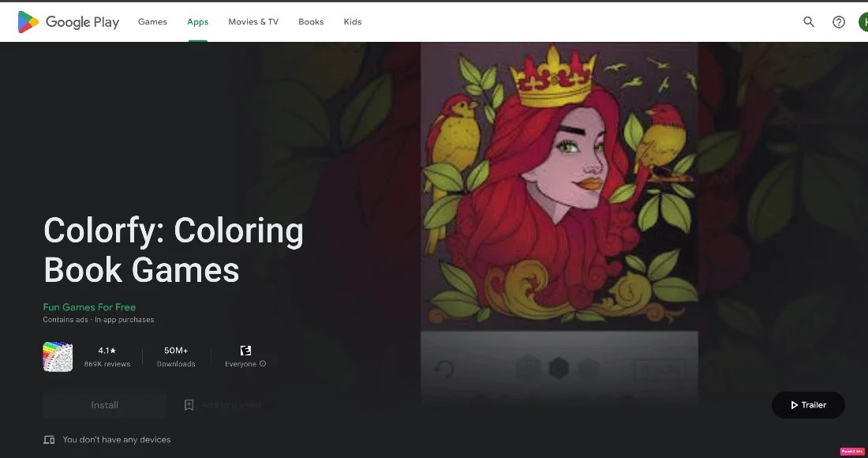Click the devices icon beside no devices message

click(49, 440)
